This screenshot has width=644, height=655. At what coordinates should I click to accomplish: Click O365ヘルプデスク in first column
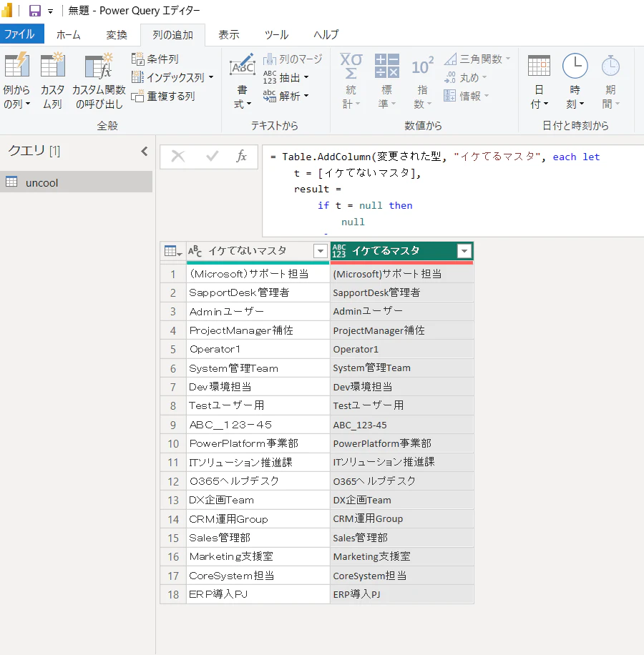point(258,481)
